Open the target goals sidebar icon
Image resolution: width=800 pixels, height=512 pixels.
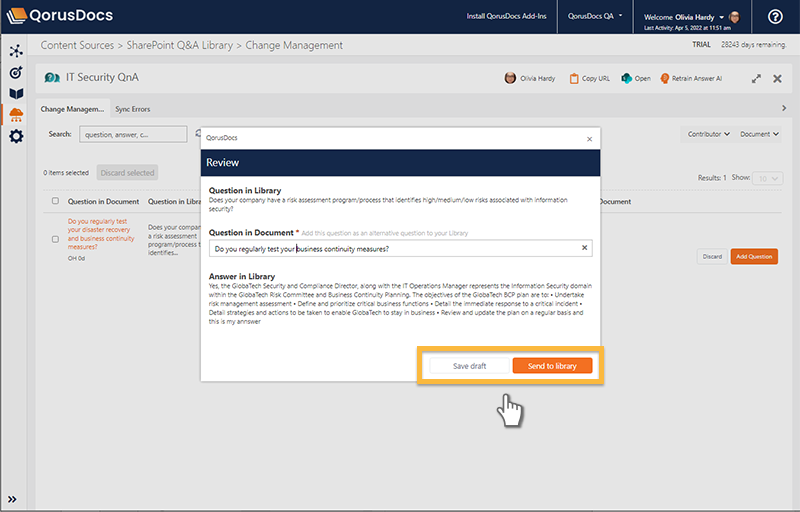pyautogui.click(x=16, y=72)
